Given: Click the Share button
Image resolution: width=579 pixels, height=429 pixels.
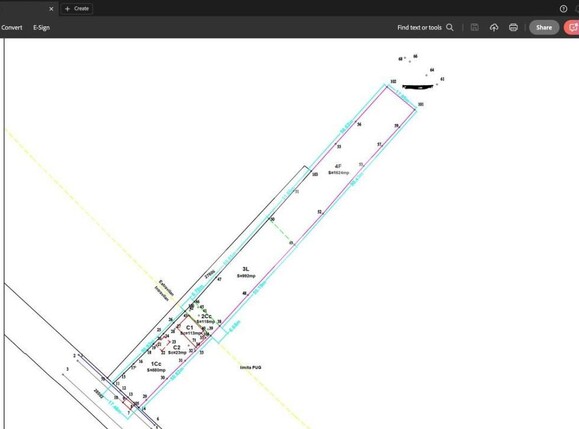Looking at the screenshot, I should [x=544, y=27].
